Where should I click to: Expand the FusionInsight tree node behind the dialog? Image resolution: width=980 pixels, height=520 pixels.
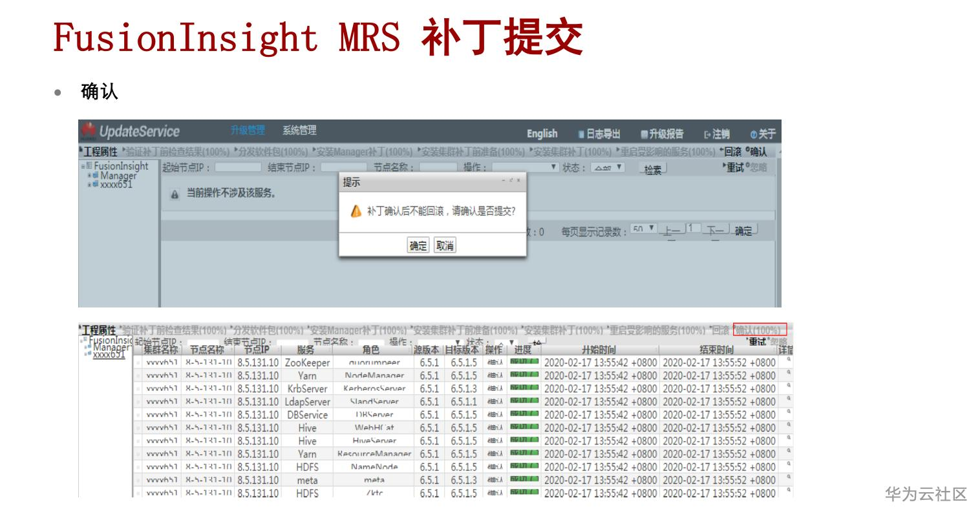point(83,166)
